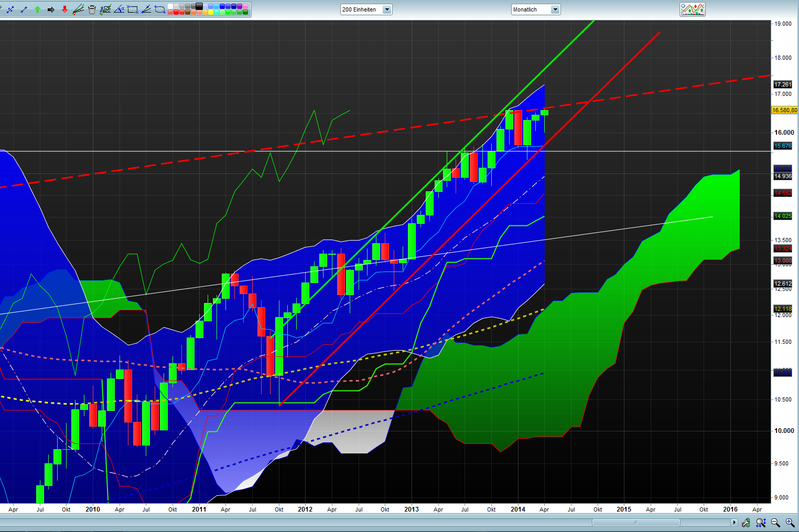Open the 200 Einheiten dropdown
Viewport: 799px width, 532px height.
386,9
